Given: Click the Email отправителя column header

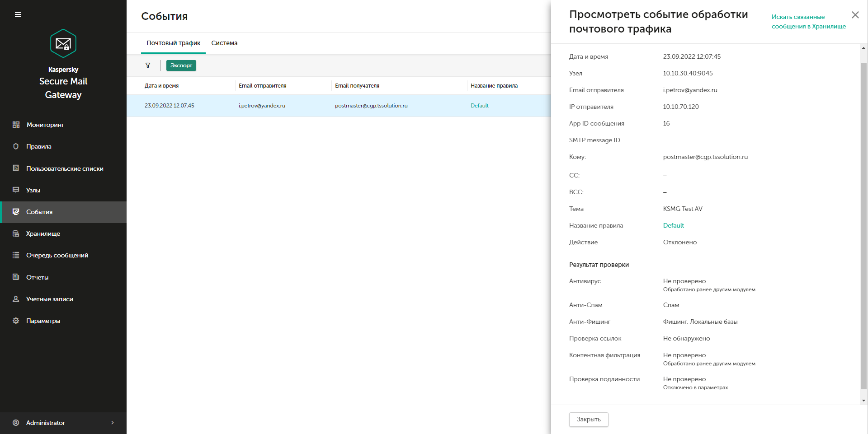Looking at the screenshot, I should click(x=262, y=86).
